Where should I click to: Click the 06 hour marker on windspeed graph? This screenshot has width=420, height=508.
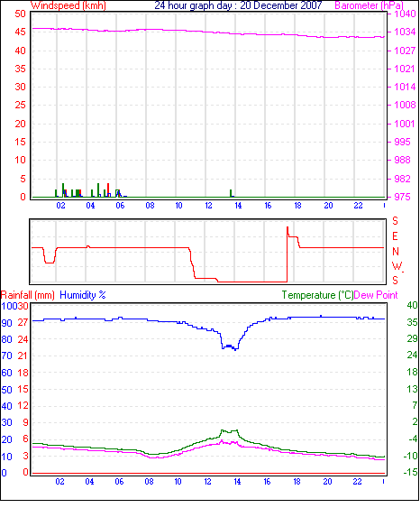(x=120, y=206)
